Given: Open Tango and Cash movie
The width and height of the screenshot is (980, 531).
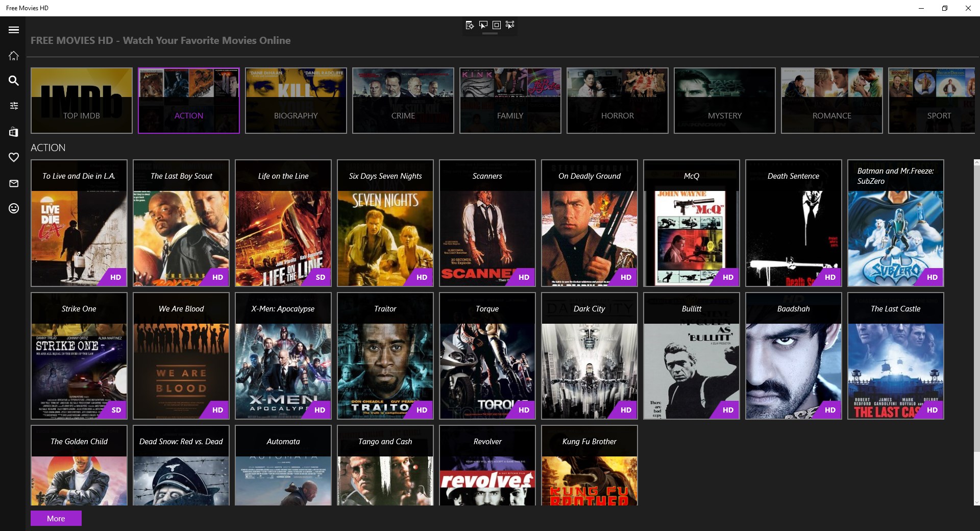Looking at the screenshot, I should pyautogui.click(x=385, y=466).
